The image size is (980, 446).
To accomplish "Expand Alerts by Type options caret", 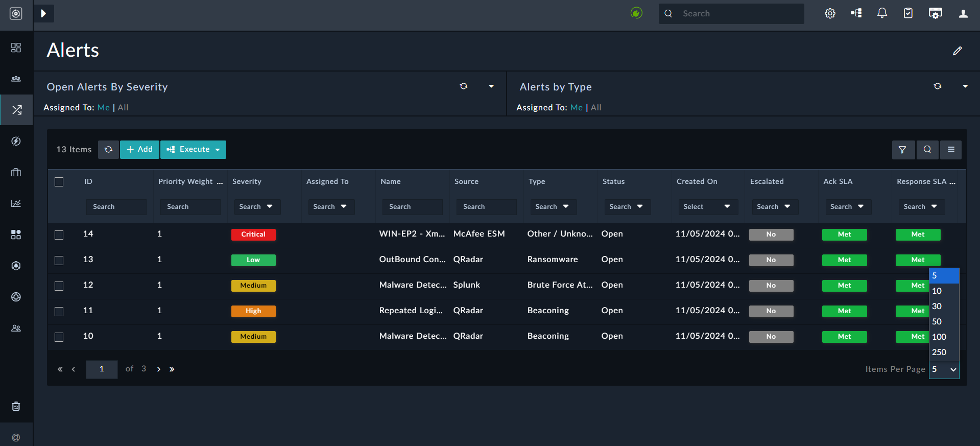I will pos(965,86).
